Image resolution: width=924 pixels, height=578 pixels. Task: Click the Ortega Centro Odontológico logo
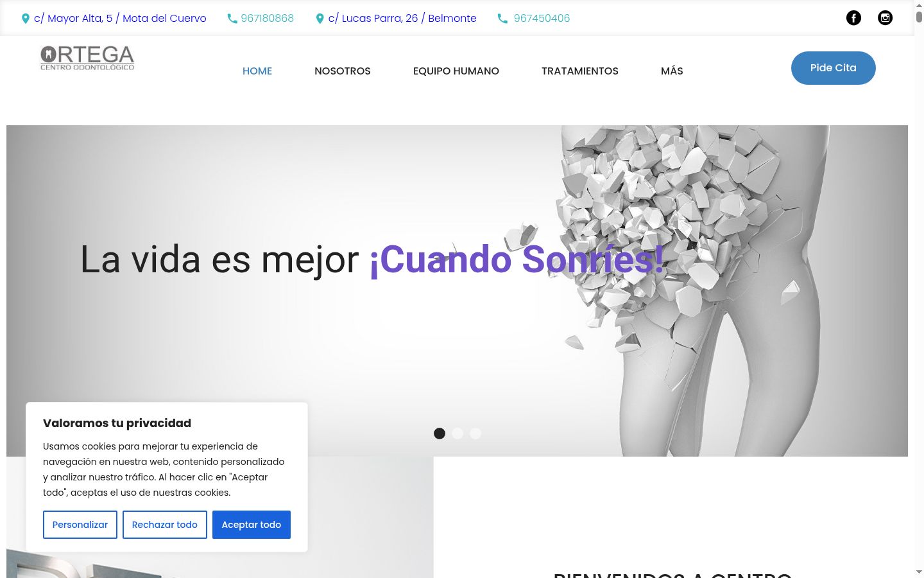click(x=87, y=58)
